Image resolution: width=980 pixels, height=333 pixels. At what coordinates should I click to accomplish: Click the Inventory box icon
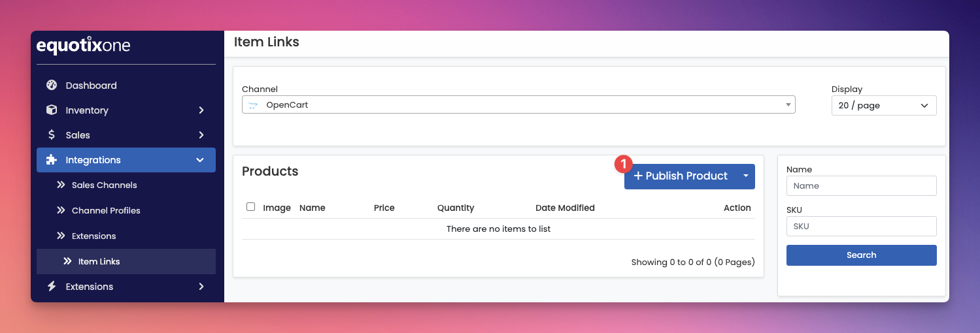(x=52, y=110)
